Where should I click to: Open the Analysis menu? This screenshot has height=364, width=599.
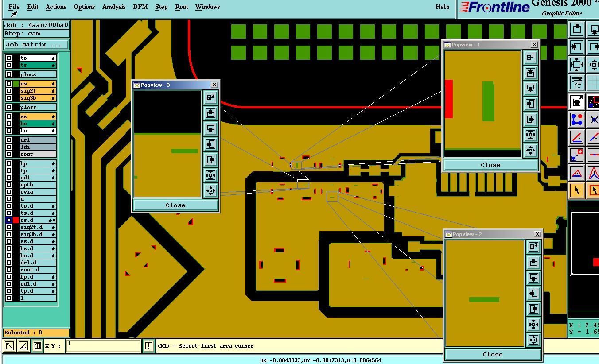[x=114, y=7]
